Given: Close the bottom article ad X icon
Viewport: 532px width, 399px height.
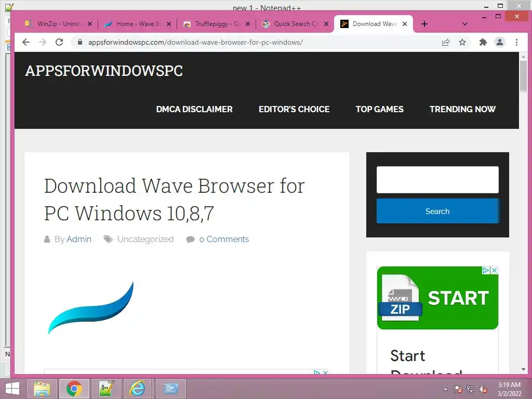Looking at the screenshot, I should tap(326, 372).
